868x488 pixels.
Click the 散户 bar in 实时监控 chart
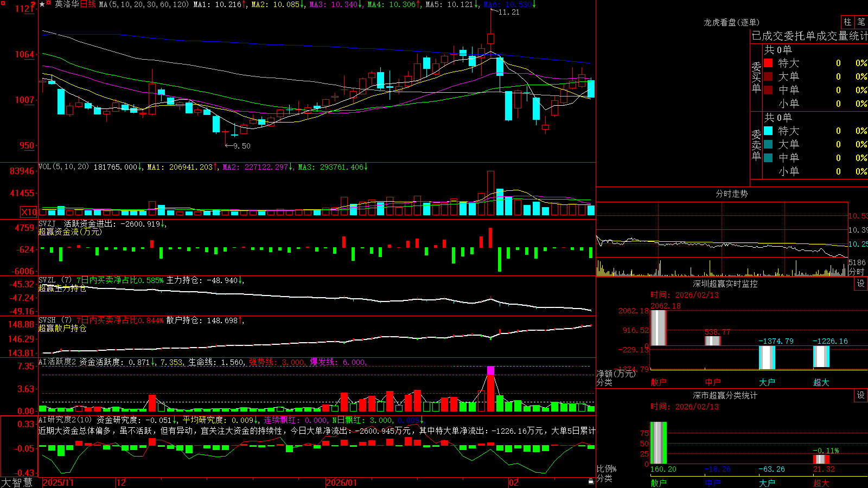(x=658, y=328)
